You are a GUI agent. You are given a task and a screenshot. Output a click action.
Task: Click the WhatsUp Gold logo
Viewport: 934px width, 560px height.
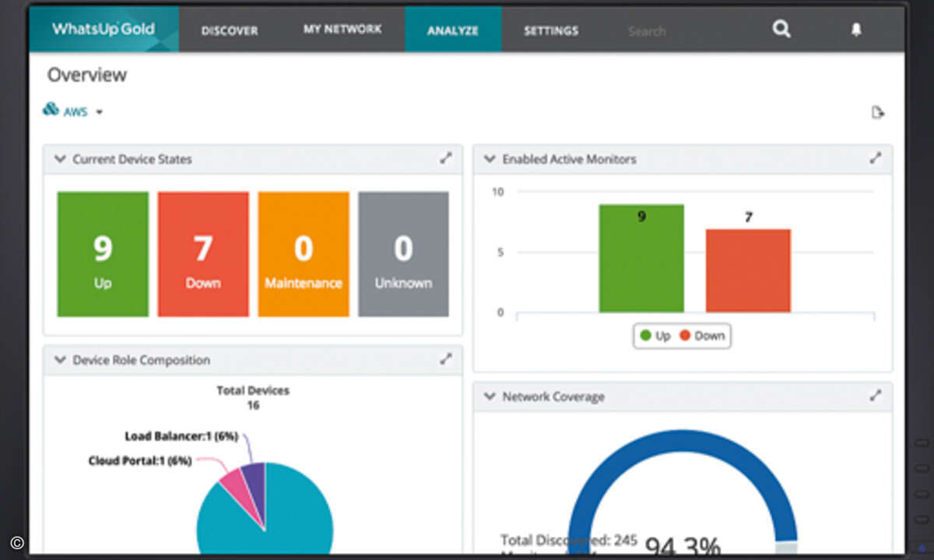click(104, 30)
